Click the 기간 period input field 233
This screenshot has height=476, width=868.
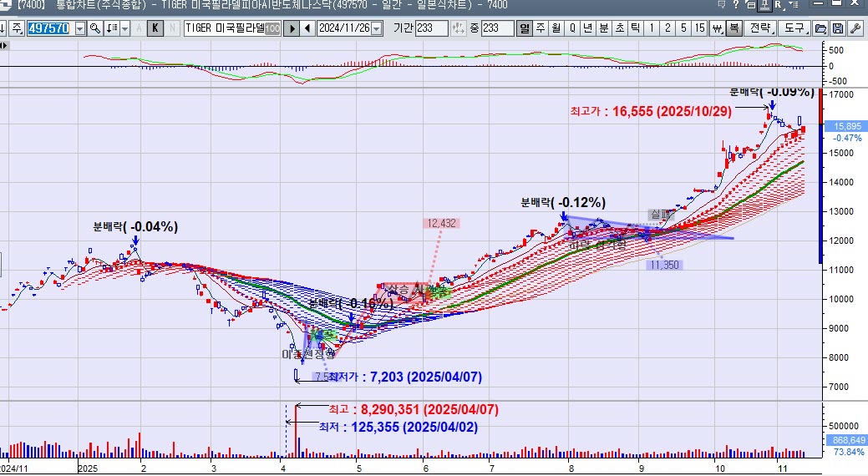point(430,28)
